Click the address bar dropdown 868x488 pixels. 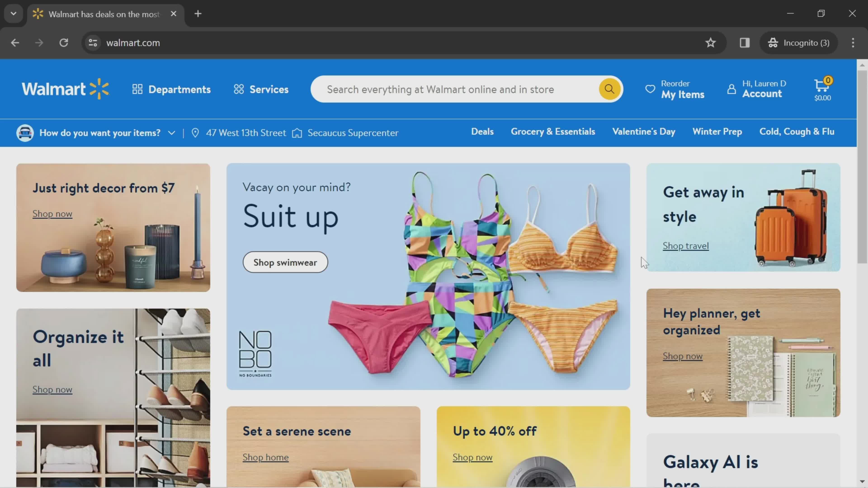pos(13,13)
